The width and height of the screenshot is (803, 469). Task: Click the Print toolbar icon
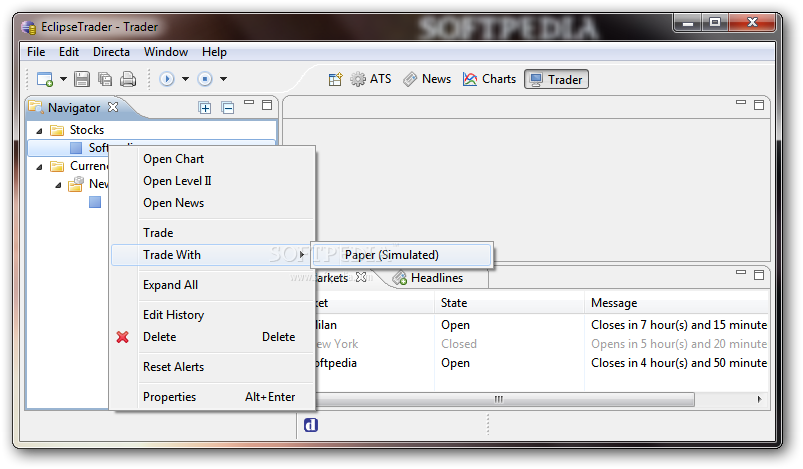[x=128, y=79]
